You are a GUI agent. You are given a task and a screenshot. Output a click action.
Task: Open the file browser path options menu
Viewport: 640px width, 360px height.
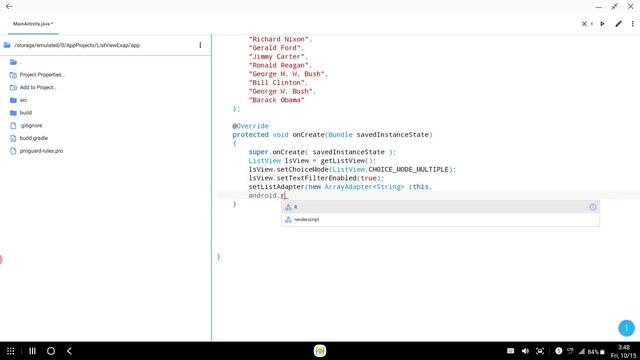[x=200, y=45]
